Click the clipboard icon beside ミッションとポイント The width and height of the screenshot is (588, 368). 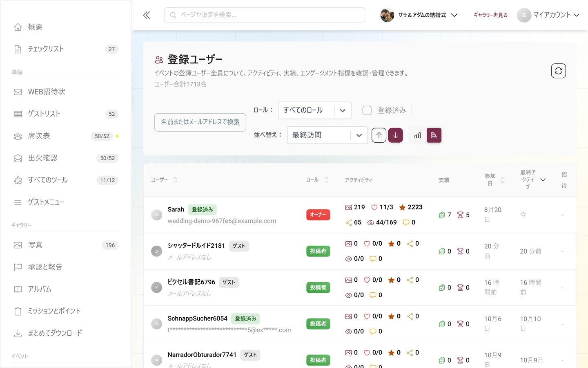(x=18, y=312)
